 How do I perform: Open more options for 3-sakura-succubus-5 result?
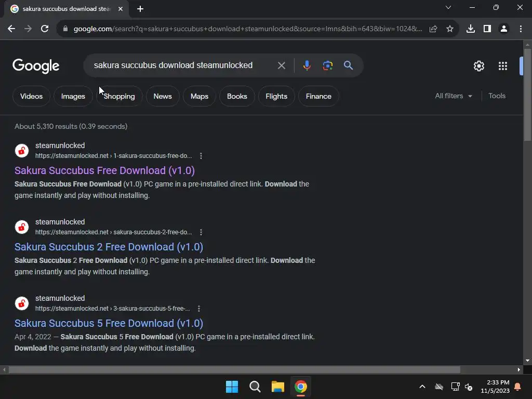click(199, 309)
